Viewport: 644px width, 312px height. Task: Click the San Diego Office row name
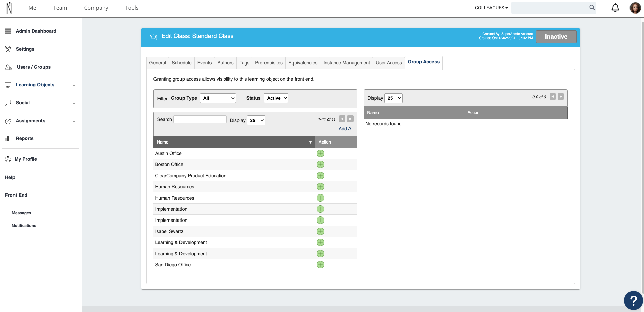pyautogui.click(x=173, y=265)
